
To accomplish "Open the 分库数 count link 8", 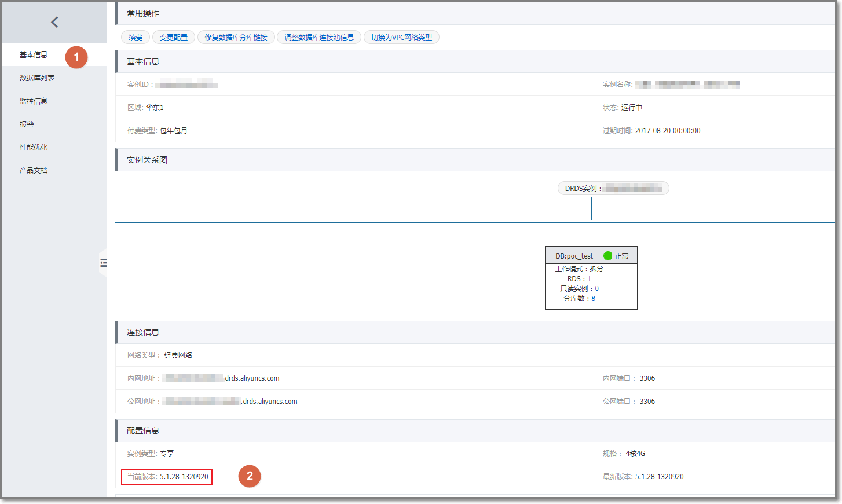I will (x=593, y=299).
